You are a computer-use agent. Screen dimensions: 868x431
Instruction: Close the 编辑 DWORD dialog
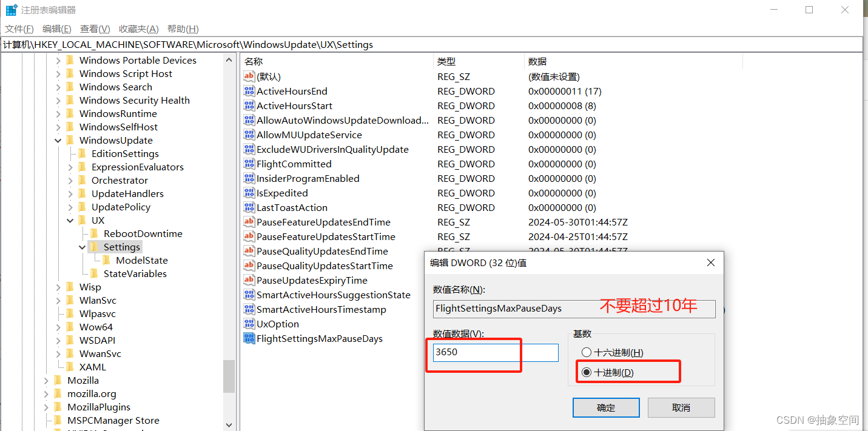coord(711,262)
